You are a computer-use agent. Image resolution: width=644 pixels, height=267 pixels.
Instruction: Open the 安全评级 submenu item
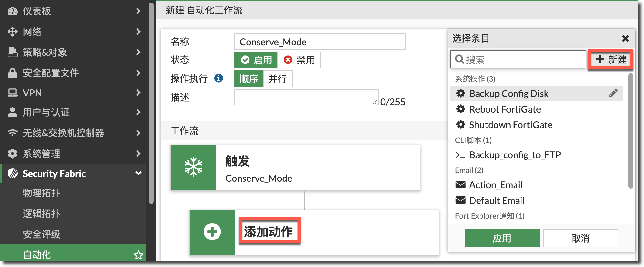point(42,234)
